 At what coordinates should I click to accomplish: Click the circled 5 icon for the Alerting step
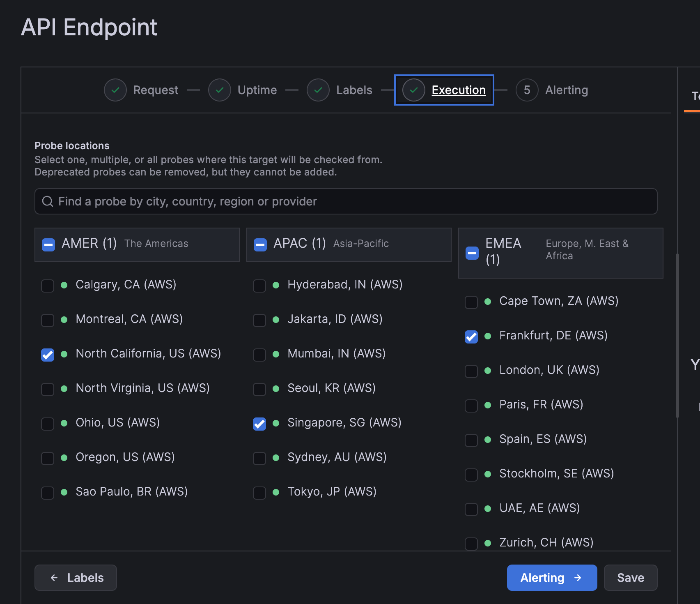coord(527,90)
